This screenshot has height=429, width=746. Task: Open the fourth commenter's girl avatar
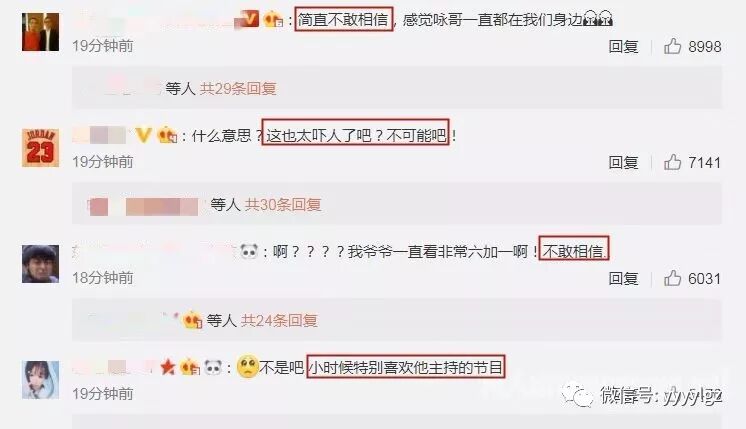click(40, 380)
